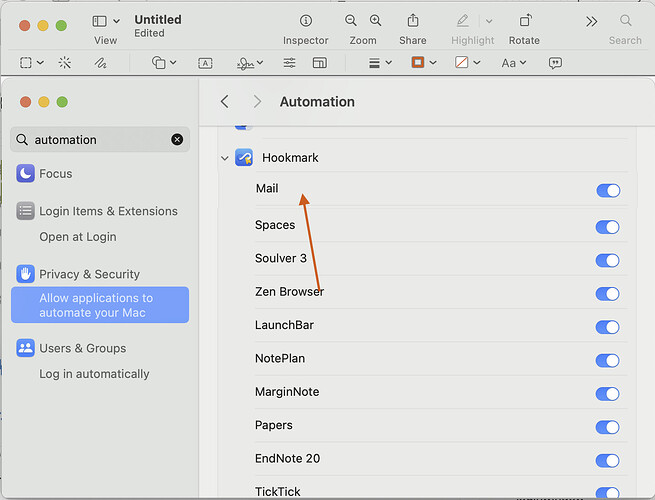655x500 pixels.
Task: Click the Sidebar View button
Action: coord(99,21)
